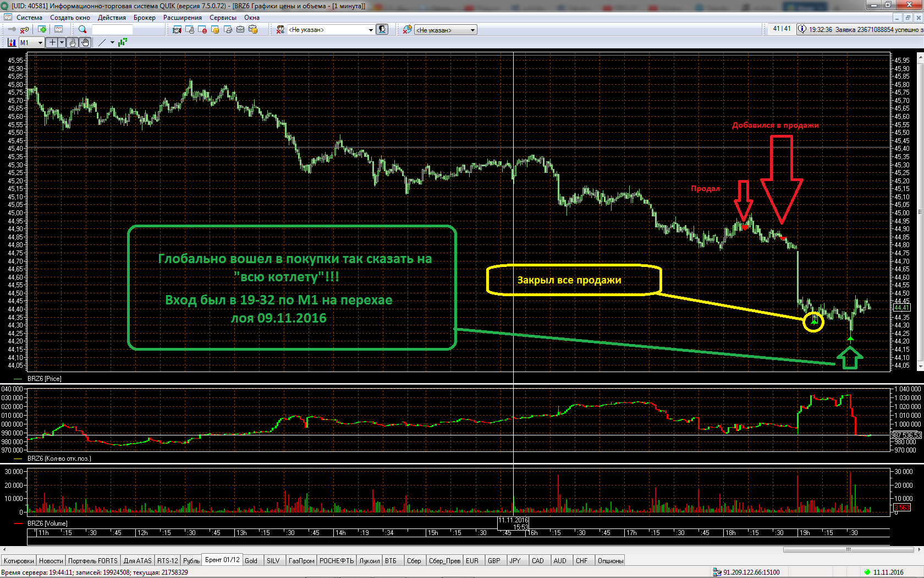Viewport: 924px width, 578px height.
Task: Switch to the Портфель FORTS tab
Action: (93, 561)
